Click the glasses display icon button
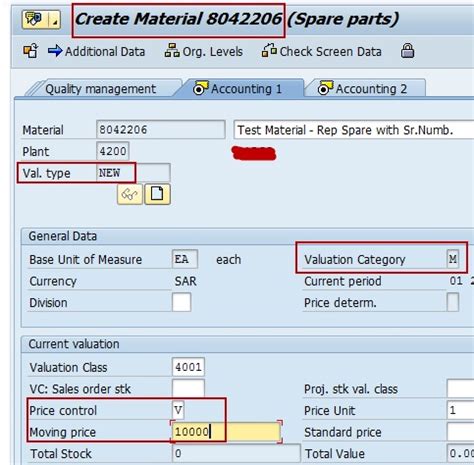This screenshot has width=474, height=465. [x=130, y=194]
